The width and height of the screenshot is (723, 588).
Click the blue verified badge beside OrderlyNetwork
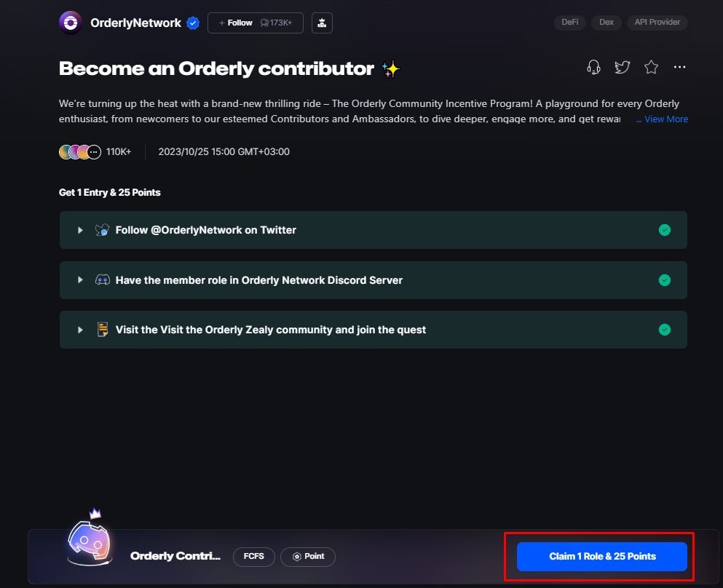[x=193, y=23]
